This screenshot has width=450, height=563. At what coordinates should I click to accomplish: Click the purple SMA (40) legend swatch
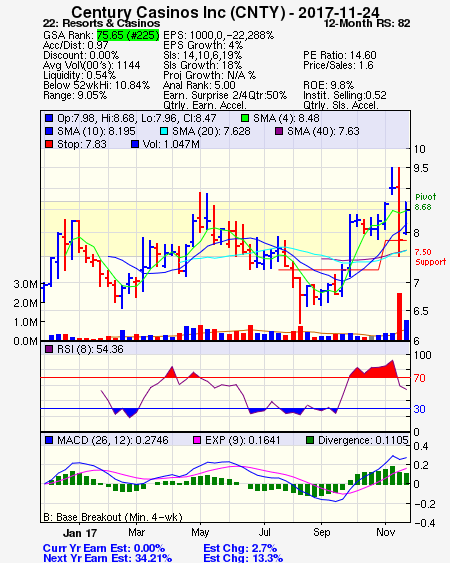click(x=279, y=131)
